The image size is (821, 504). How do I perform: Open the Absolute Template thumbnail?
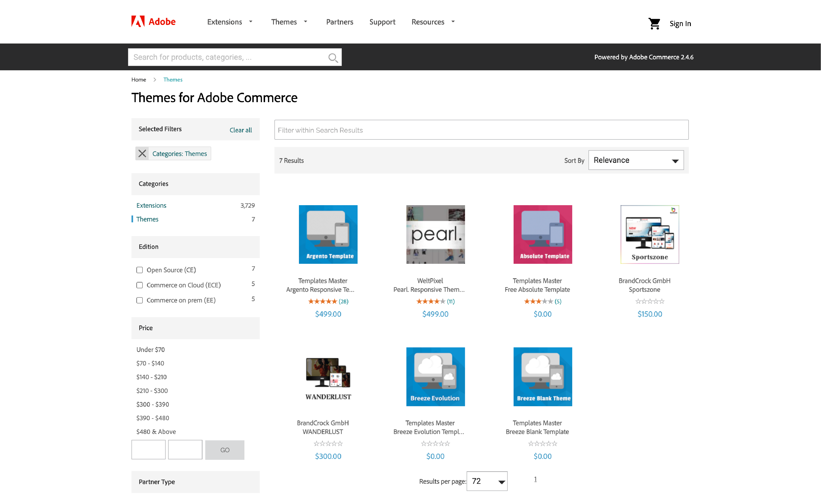pos(542,234)
